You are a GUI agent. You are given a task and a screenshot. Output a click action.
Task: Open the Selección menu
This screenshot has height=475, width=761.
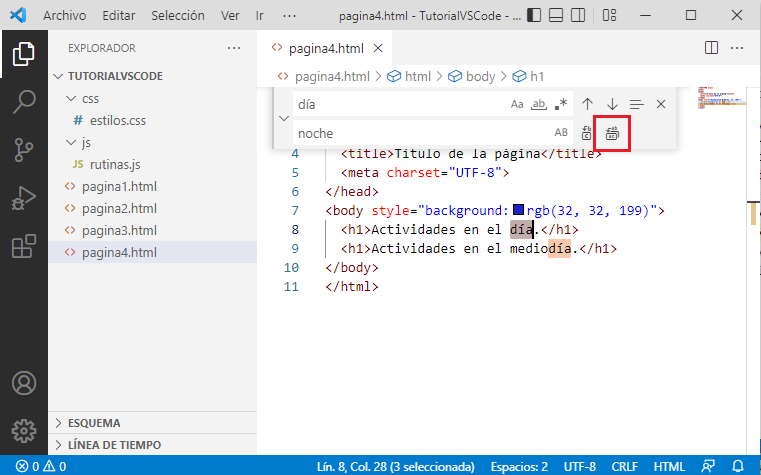[x=178, y=16]
